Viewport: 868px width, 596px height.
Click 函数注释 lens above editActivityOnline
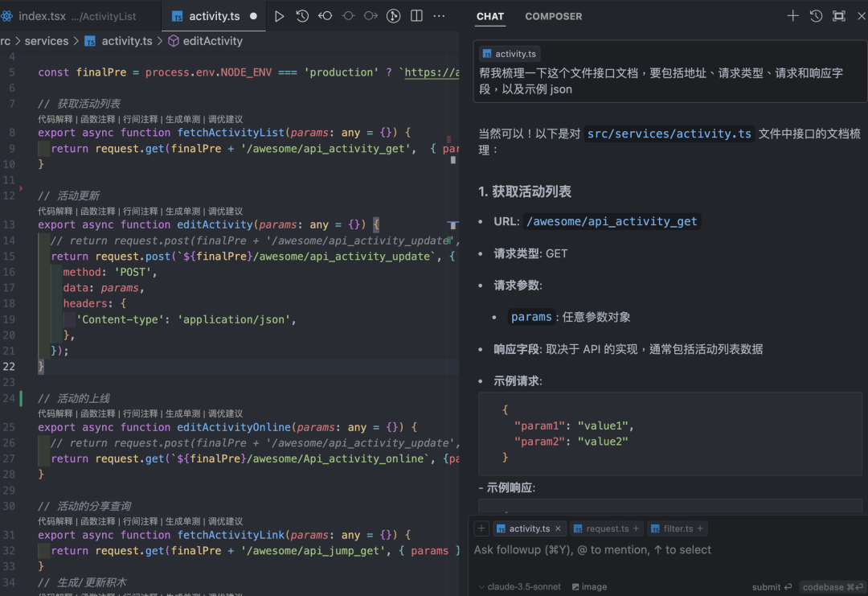pos(97,413)
